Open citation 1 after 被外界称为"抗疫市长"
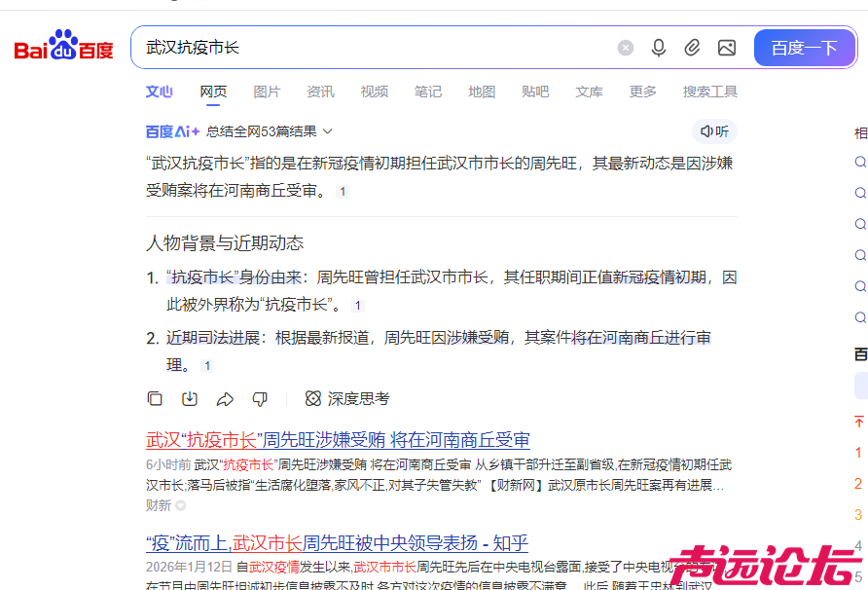868x590 pixels. click(x=357, y=306)
